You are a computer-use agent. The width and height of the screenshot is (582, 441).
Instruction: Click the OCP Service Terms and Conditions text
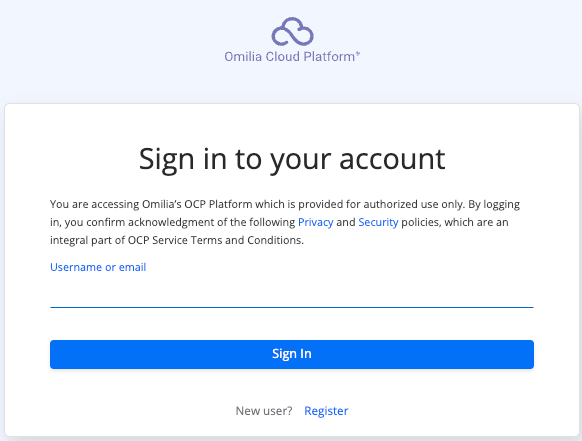pyautogui.click(x=215, y=240)
